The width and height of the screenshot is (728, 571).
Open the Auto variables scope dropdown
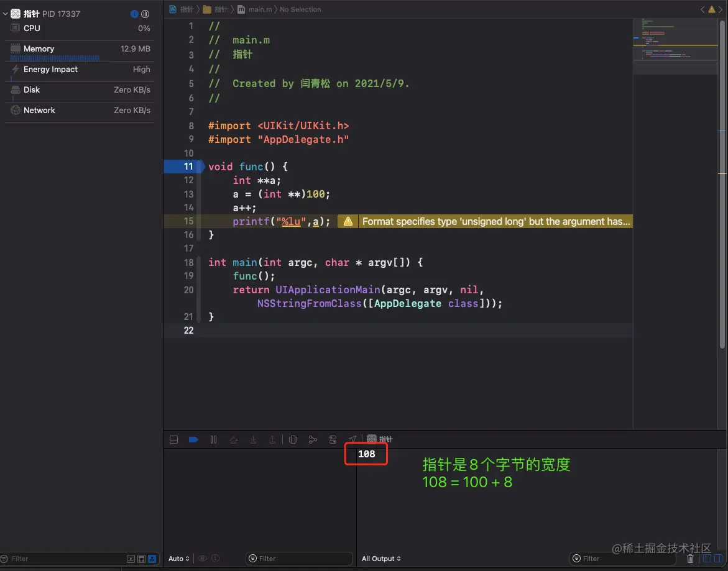coord(179,559)
